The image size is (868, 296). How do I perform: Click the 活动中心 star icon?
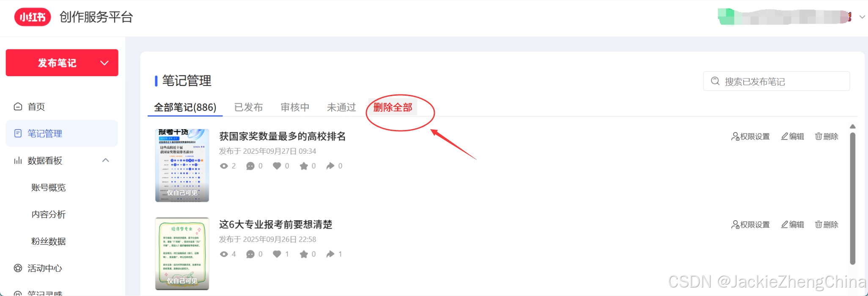coord(18,268)
